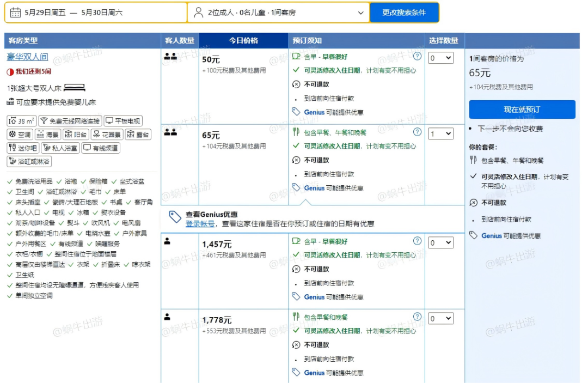Click the 海景 sea view badge
Image resolution: width=588 pixels, height=383 pixels.
pos(48,134)
